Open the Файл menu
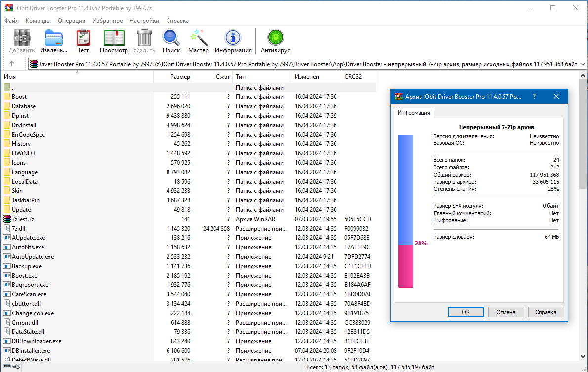Screen dimensions: 588x372 click(12, 21)
